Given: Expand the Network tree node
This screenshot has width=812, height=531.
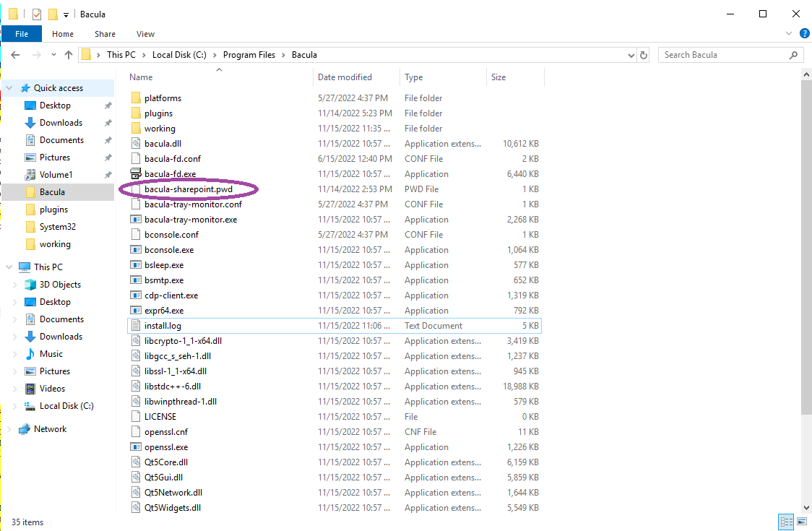Looking at the screenshot, I should [9, 429].
